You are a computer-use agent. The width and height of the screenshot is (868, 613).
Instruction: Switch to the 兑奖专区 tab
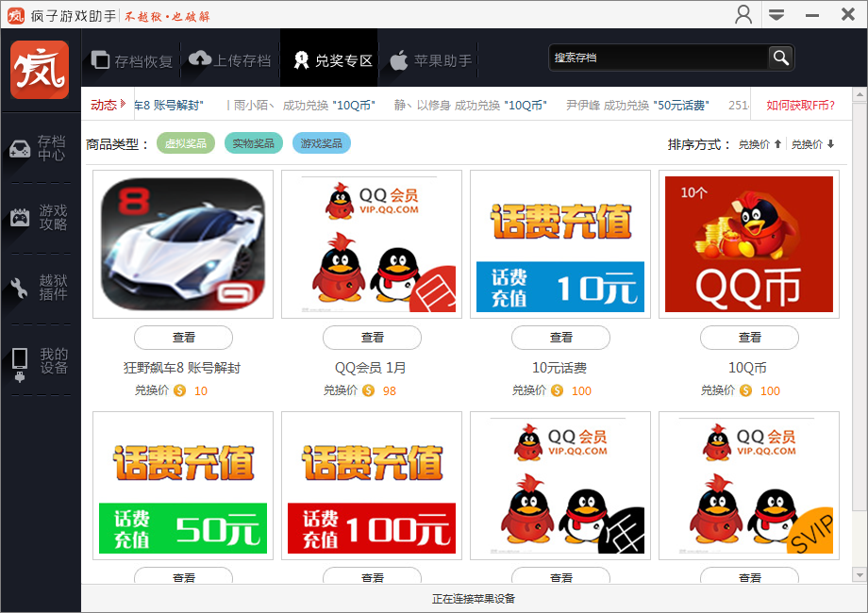328,57
